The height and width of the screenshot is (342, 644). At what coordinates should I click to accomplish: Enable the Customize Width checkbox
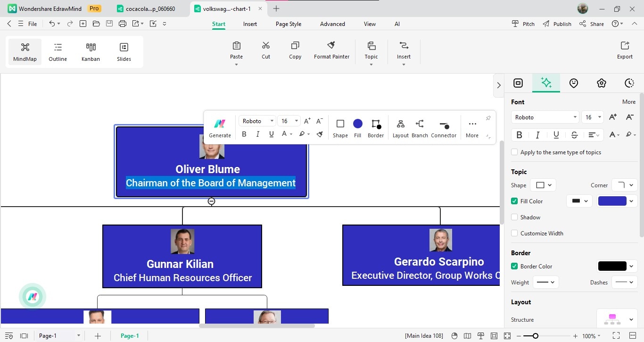[x=514, y=233]
